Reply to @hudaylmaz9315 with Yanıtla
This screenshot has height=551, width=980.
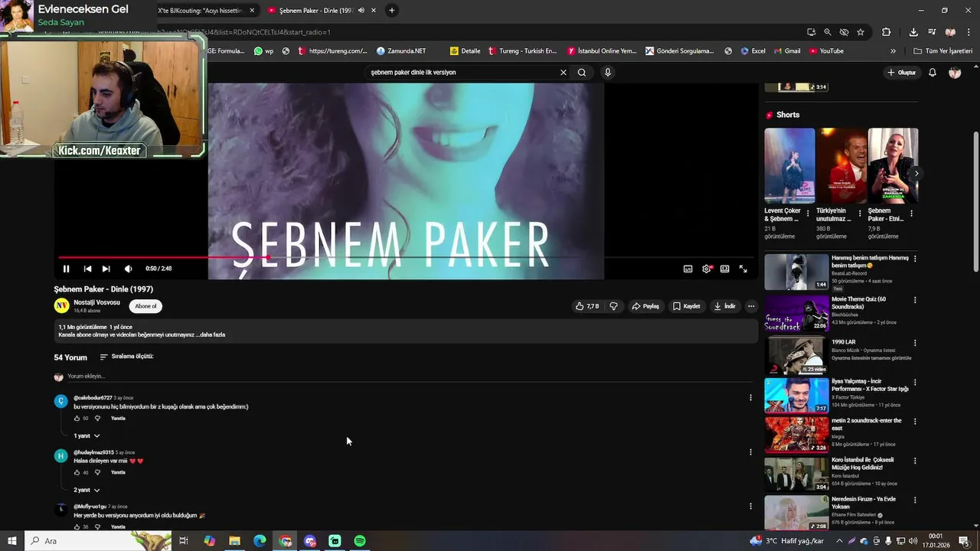click(x=118, y=472)
